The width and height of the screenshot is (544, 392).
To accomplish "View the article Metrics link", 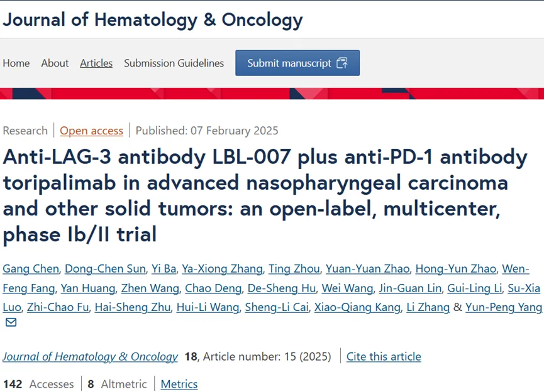I will point(179,384).
